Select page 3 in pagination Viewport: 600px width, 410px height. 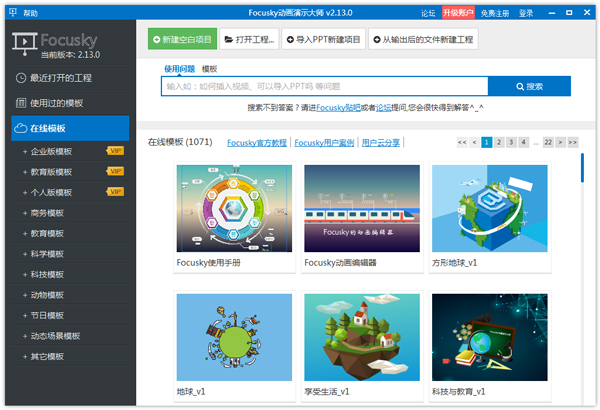[511, 142]
